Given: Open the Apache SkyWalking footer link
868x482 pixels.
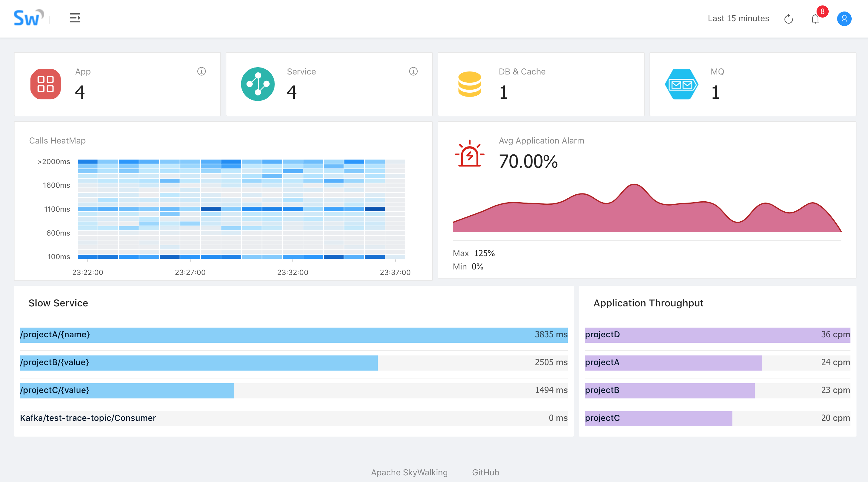Looking at the screenshot, I should coord(409,472).
